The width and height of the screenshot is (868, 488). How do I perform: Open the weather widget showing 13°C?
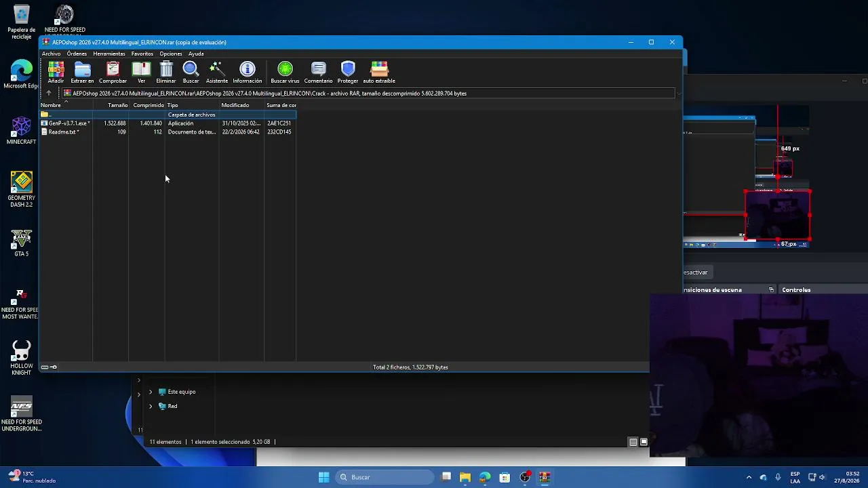(33, 477)
